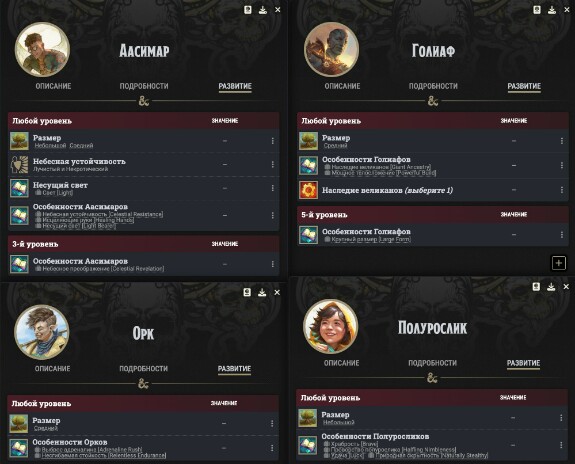Image resolution: width=575 pixels, height=464 pixels.
Task: Open the sheet icon in the Голиаф panel header
Action: point(537,10)
